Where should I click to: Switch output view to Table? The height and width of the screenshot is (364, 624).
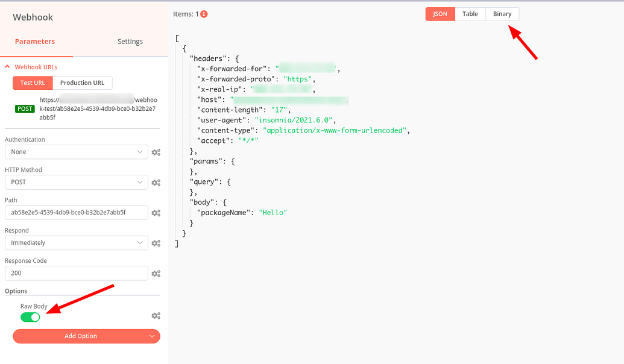point(470,13)
